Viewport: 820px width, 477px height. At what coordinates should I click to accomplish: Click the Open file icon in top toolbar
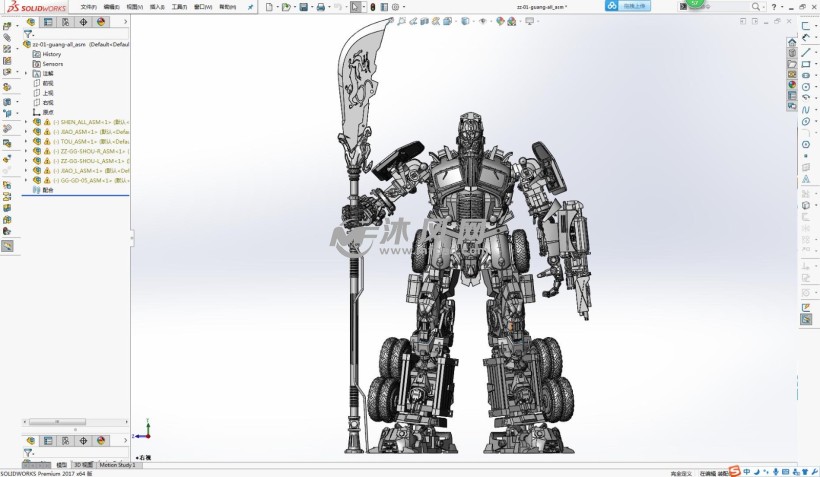(x=286, y=7)
